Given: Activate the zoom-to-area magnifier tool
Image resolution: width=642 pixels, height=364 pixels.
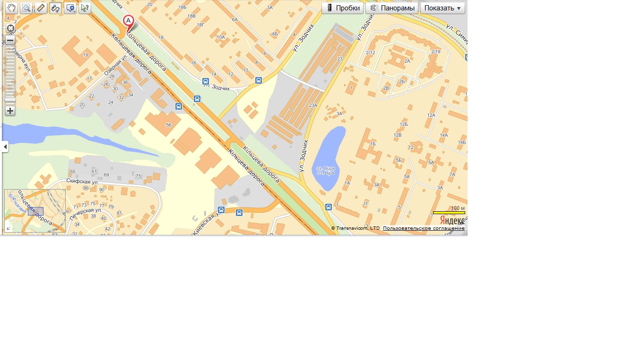Looking at the screenshot, I should click(26, 8).
